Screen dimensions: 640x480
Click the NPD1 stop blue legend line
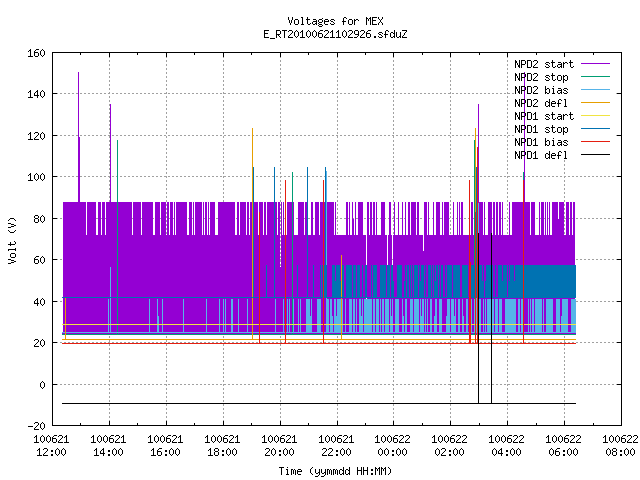click(x=595, y=129)
